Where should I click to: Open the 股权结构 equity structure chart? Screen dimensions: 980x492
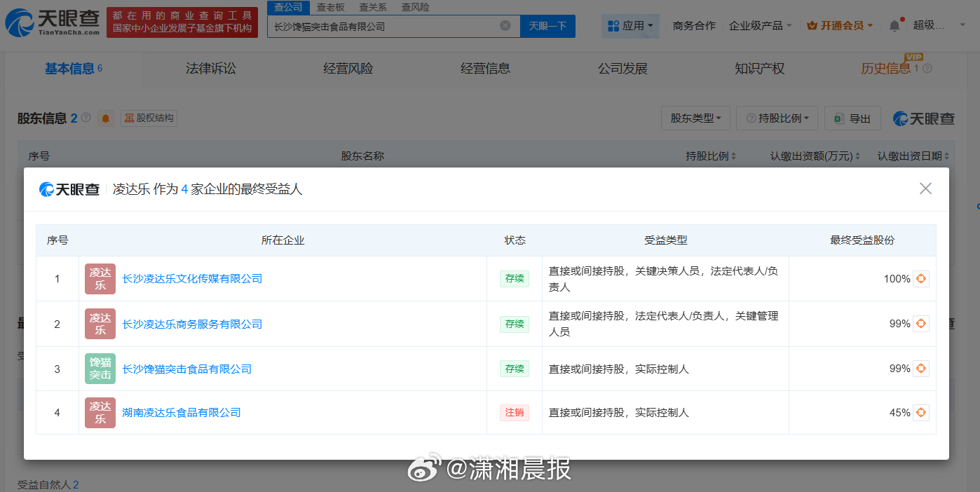(149, 118)
